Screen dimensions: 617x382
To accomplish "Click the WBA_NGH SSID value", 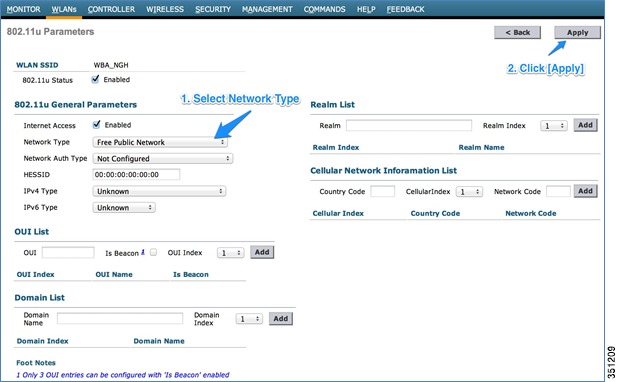I will [111, 65].
